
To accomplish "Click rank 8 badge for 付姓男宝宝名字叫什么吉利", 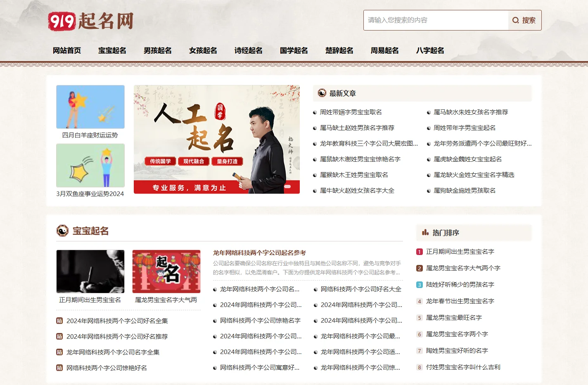I will [420, 367].
